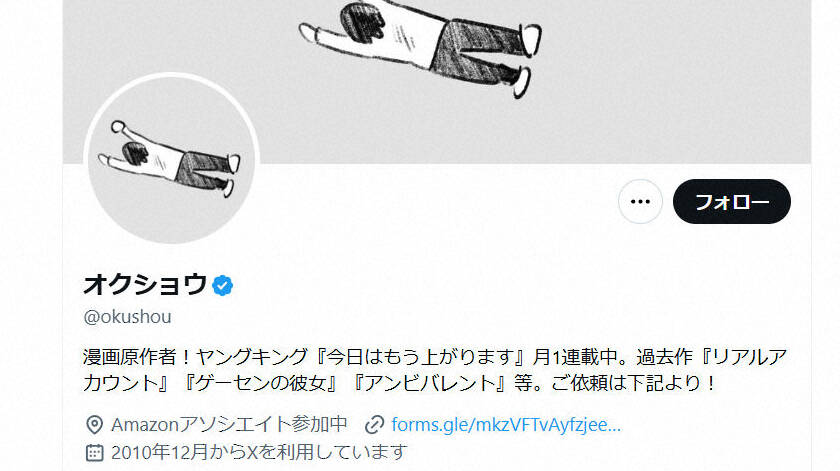Click ご依頼は下記より！ at the bio end
The width and height of the screenshot is (840, 471).
coord(634,384)
